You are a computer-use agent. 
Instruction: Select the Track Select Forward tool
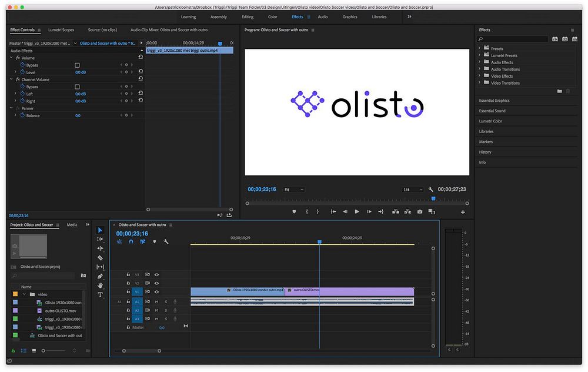pos(100,239)
